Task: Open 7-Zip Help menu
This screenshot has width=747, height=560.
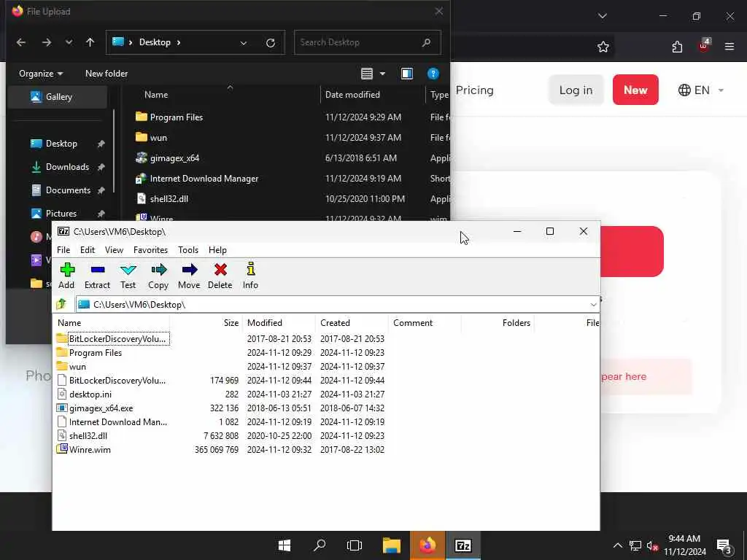Action: pos(217,250)
